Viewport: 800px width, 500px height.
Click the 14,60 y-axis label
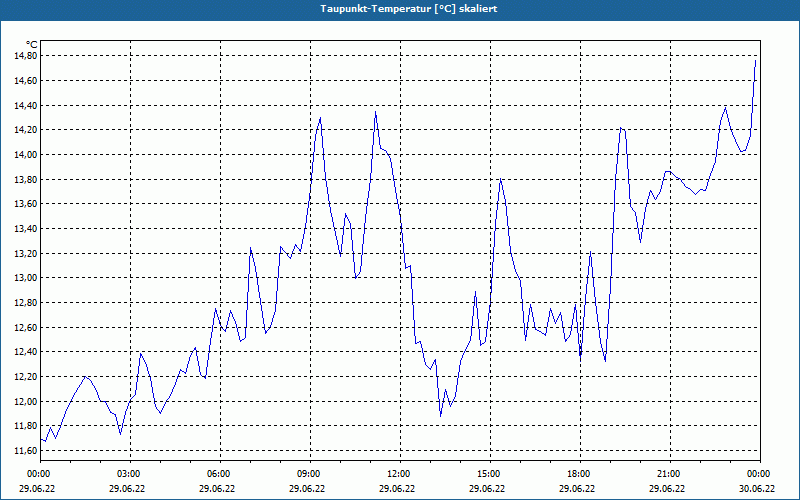[x=25, y=81]
